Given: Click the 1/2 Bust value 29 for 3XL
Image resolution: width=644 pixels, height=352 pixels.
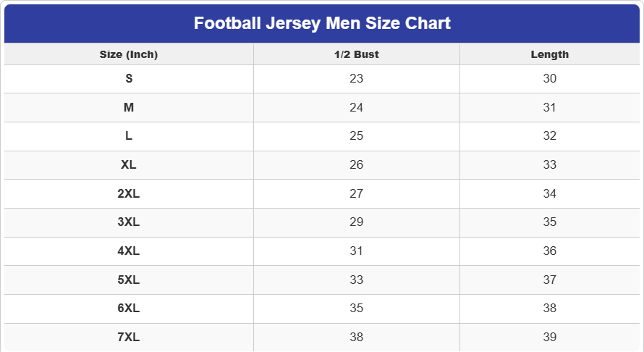Looking at the screenshot, I should [356, 222].
